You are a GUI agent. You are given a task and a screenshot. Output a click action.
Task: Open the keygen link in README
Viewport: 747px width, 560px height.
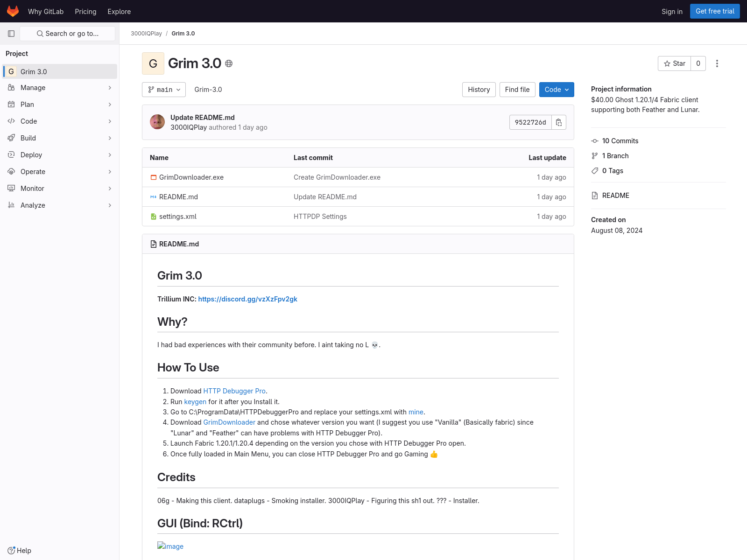[195, 402]
